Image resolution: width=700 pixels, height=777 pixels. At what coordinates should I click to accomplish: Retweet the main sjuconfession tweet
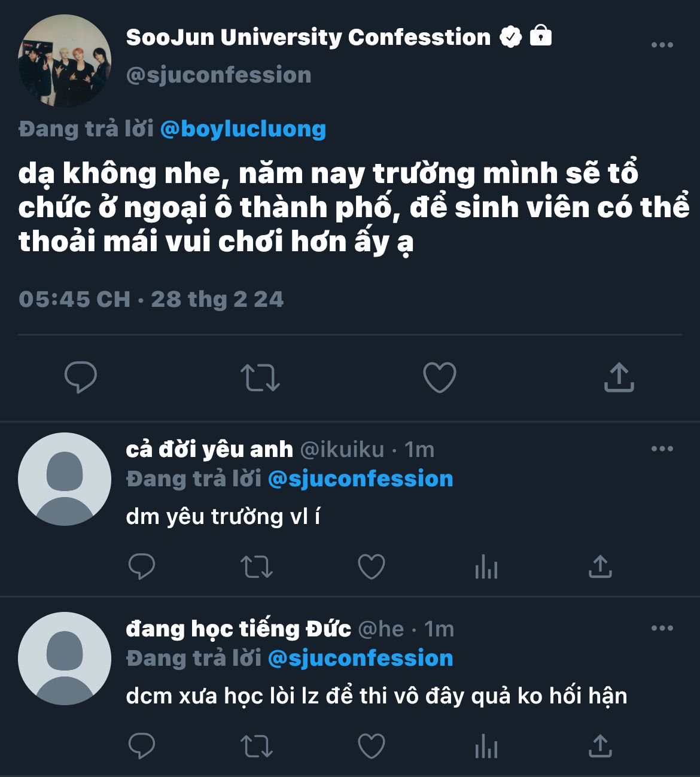[260, 377]
